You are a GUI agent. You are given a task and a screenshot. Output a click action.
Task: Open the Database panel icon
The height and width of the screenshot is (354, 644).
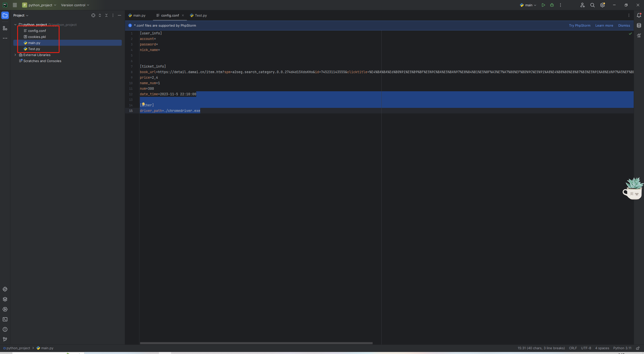tap(639, 25)
